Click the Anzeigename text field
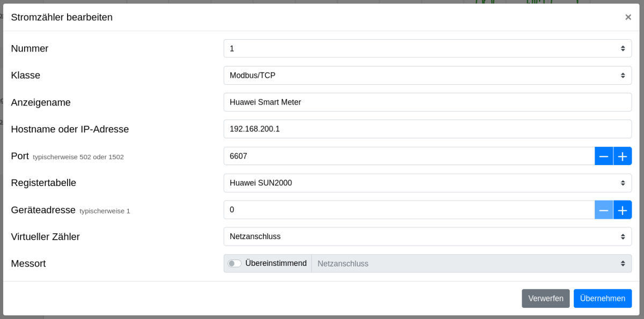The height and width of the screenshot is (319, 644). pos(427,102)
